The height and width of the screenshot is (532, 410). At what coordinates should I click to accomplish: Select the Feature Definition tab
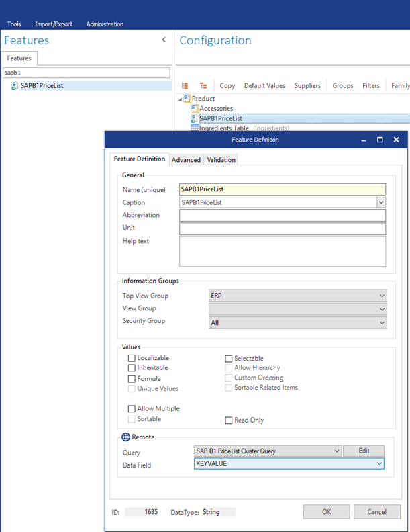click(x=140, y=159)
